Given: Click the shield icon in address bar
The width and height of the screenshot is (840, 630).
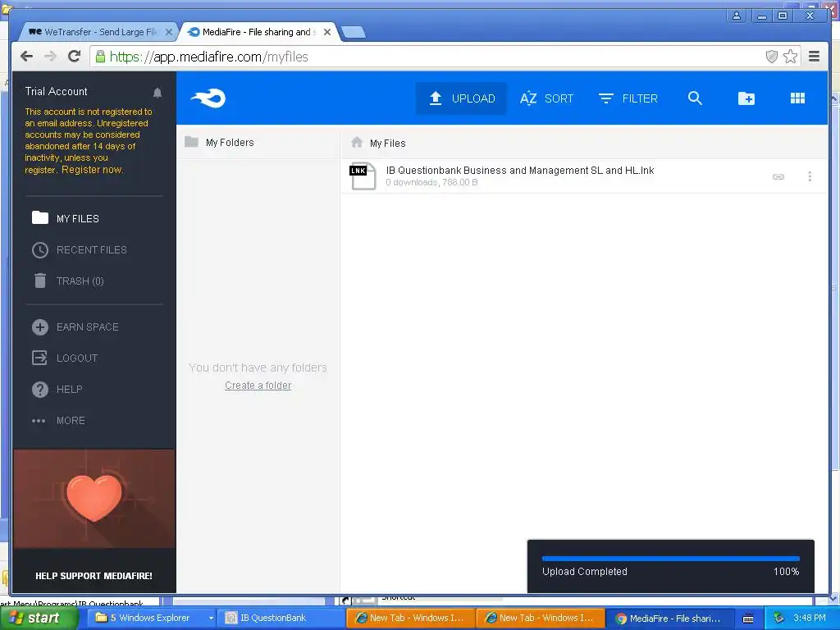Looking at the screenshot, I should tap(771, 57).
